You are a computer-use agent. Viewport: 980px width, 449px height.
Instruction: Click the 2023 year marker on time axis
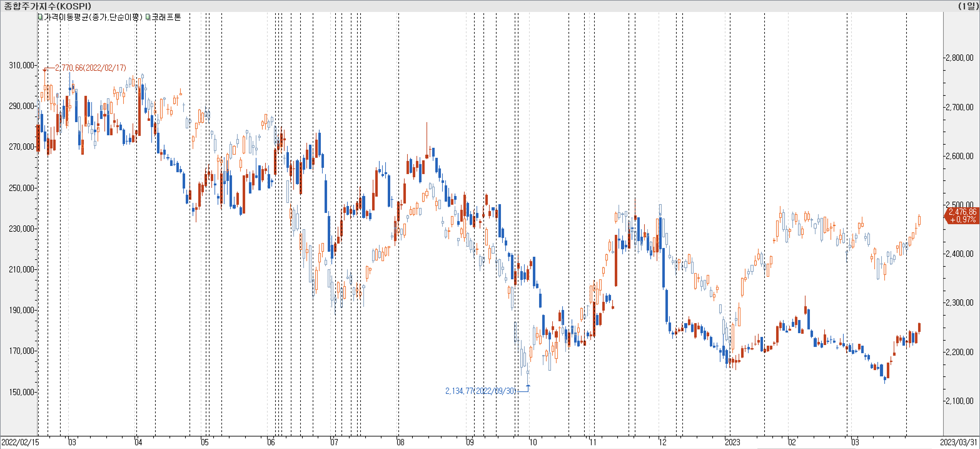(732, 442)
